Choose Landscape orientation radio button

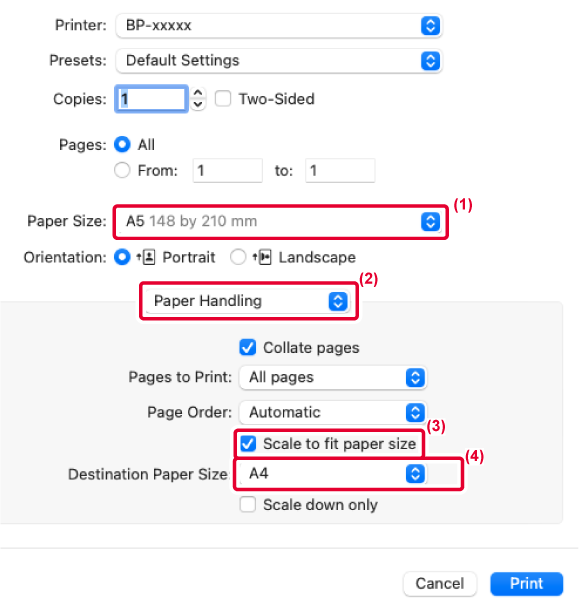coord(238,257)
